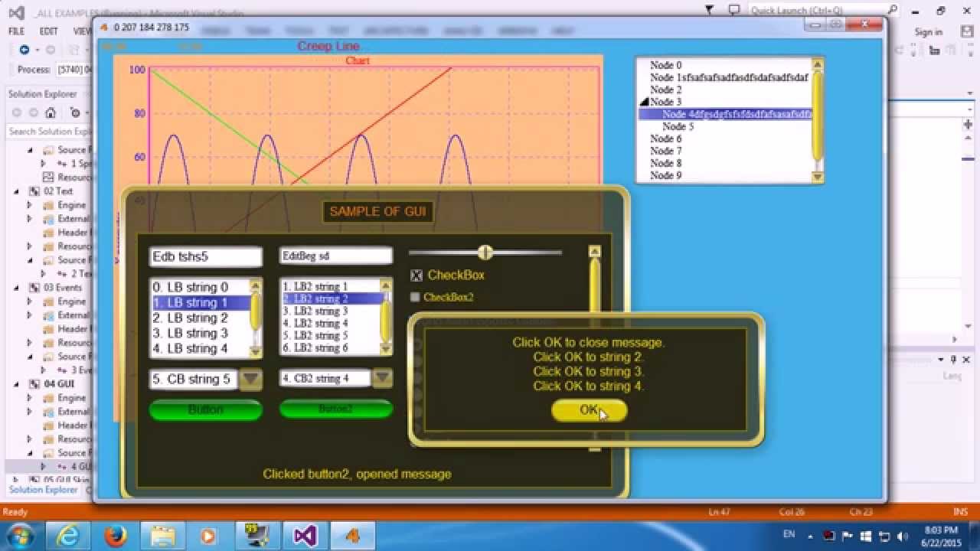This screenshot has width=980, height=551.
Task: Open the EDIT menu in Visual Studio
Action: pyautogui.click(x=48, y=31)
